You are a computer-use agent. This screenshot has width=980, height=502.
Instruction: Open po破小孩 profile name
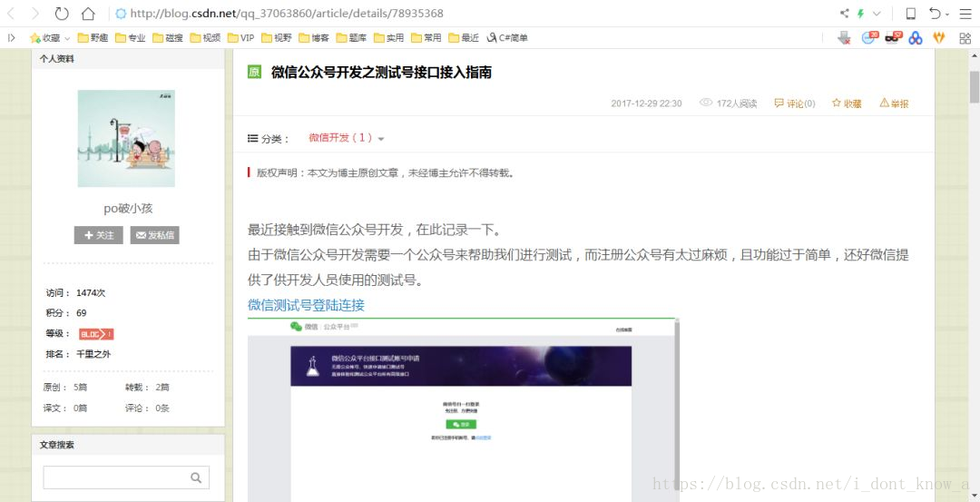point(128,209)
